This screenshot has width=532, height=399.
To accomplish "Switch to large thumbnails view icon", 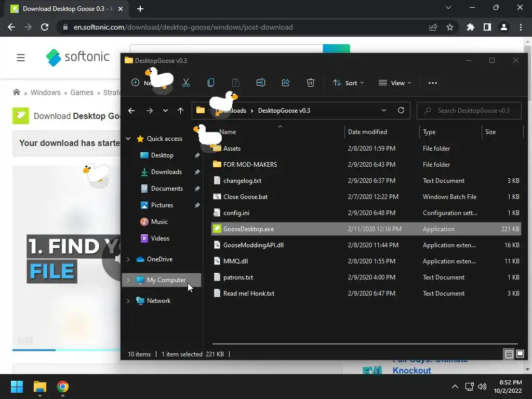I will point(520,354).
